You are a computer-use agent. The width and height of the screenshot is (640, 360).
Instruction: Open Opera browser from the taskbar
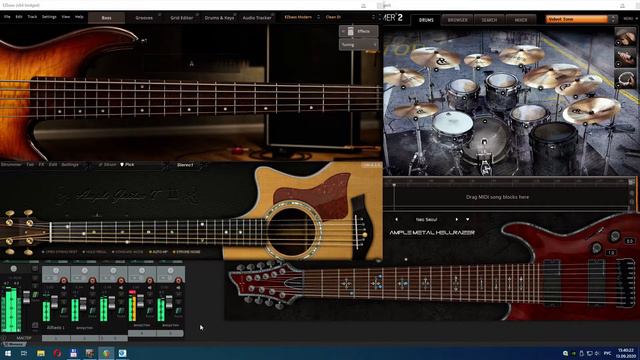pos(57,353)
